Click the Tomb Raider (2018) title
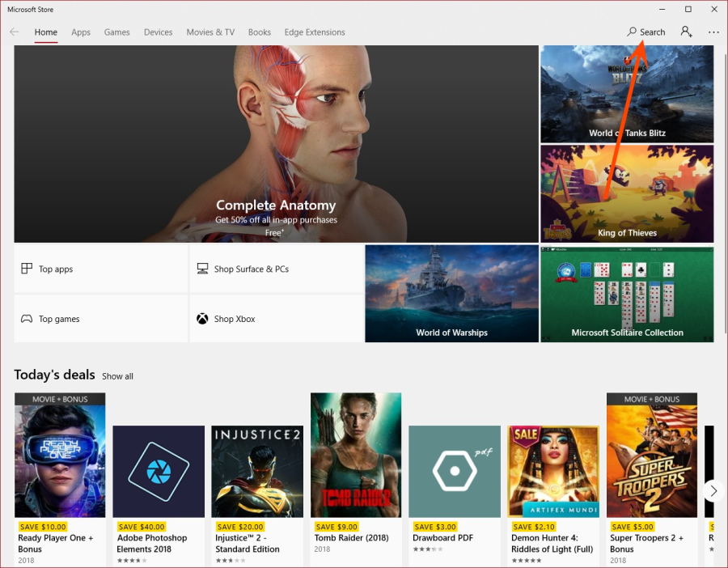Viewport: 728px width, 568px height. (x=352, y=538)
